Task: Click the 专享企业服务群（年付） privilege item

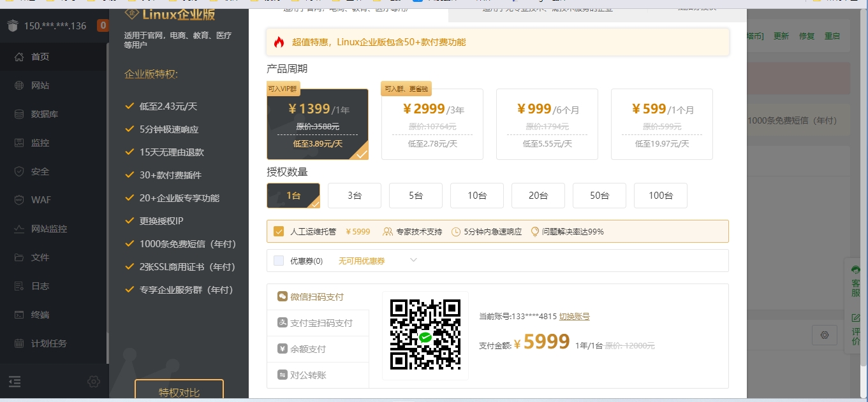Action: [x=186, y=290]
